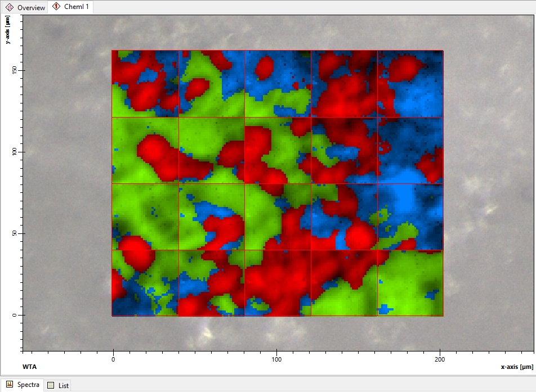Viewport: 536px width, 392px height.
Task: Open the List tab at the bottom
Action: pos(58,385)
